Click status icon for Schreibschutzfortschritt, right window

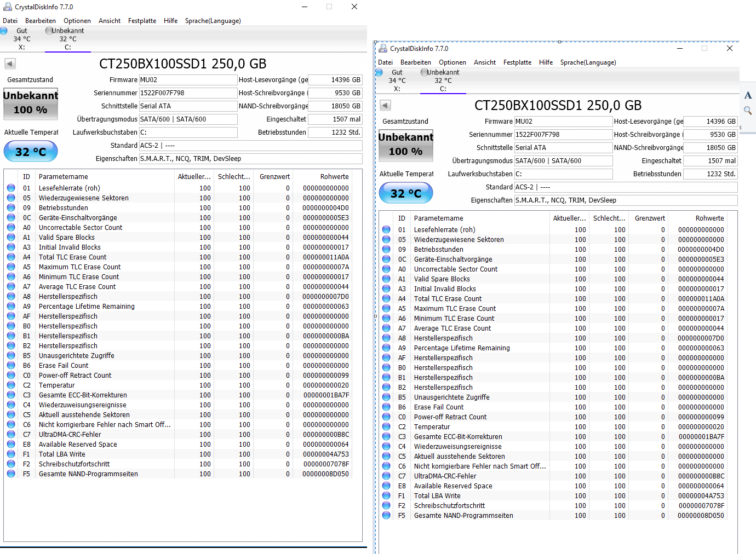tap(386, 505)
